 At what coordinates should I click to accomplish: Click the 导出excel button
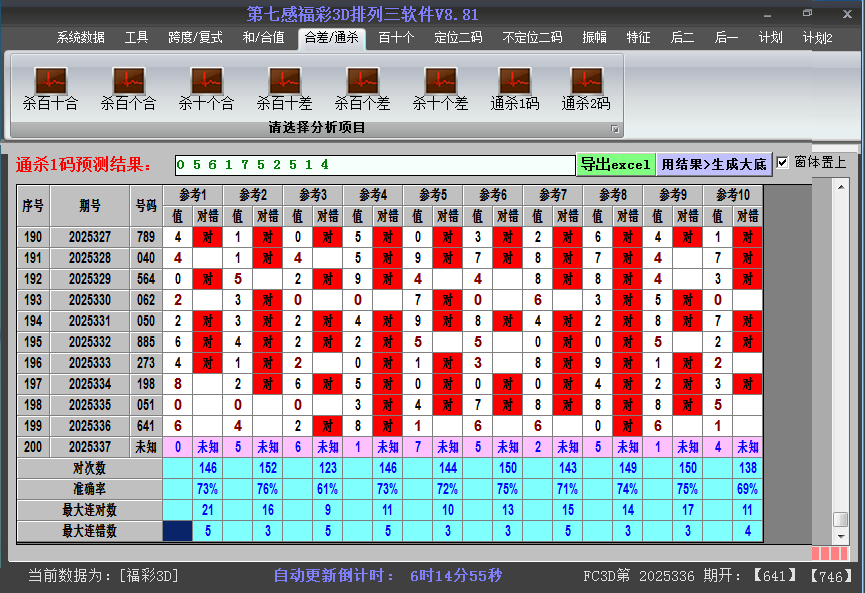coord(615,163)
